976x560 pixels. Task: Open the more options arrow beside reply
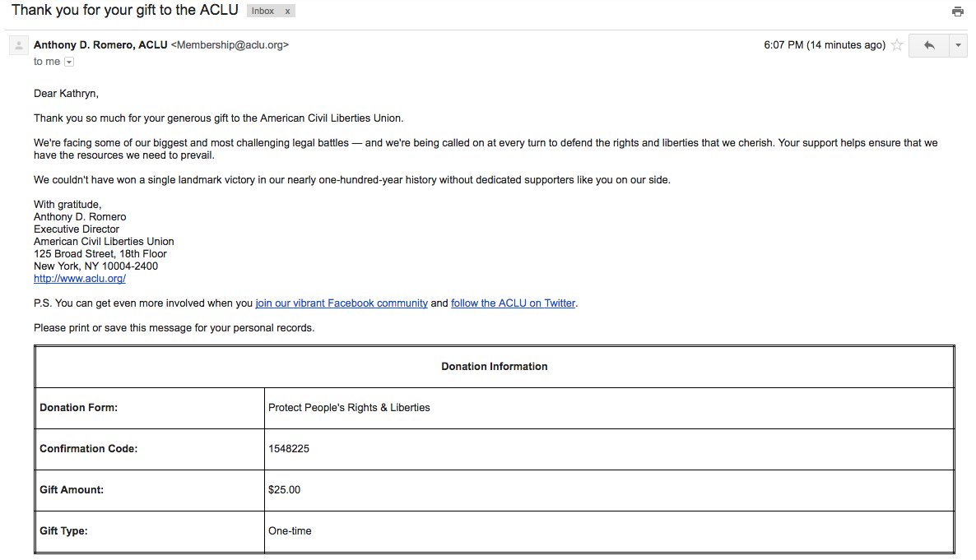[x=958, y=45]
